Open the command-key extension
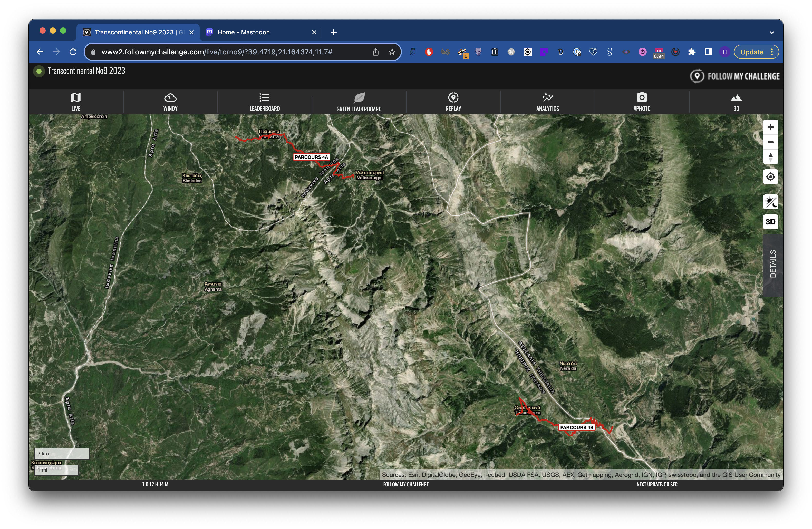The image size is (812, 529). coord(511,52)
